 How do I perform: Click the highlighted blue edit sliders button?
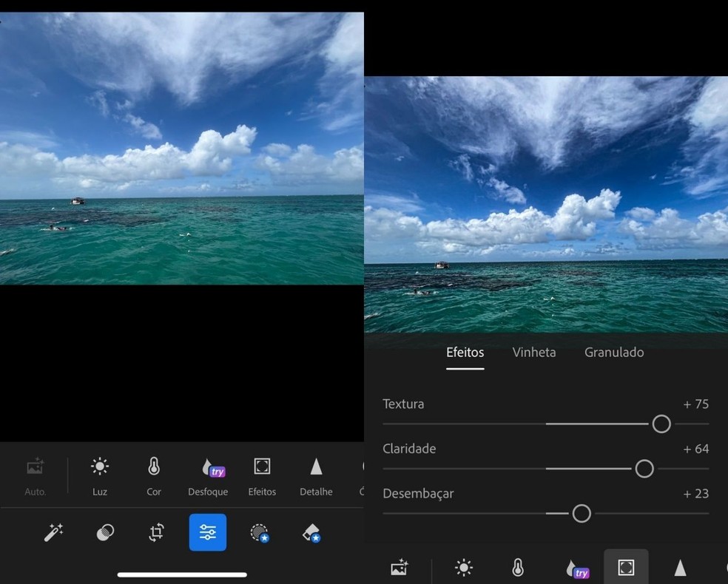tap(208, 532)
